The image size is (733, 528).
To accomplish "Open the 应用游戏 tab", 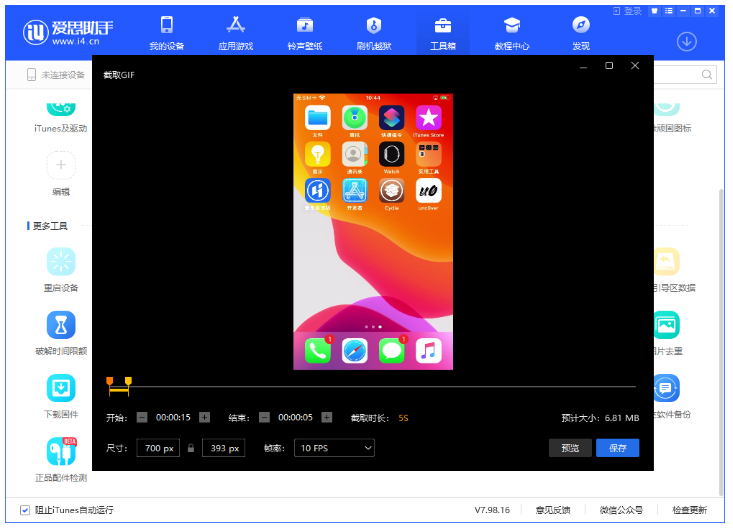I will [236, 33].
